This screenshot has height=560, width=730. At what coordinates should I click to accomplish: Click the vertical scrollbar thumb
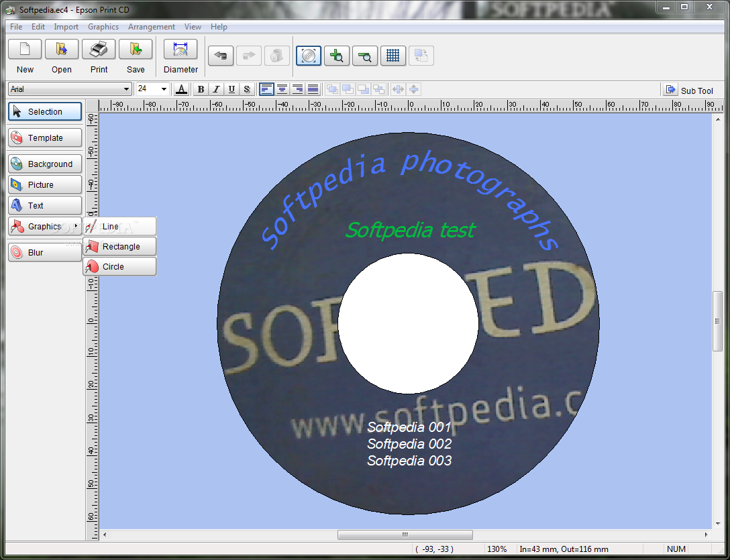point(717,321)
